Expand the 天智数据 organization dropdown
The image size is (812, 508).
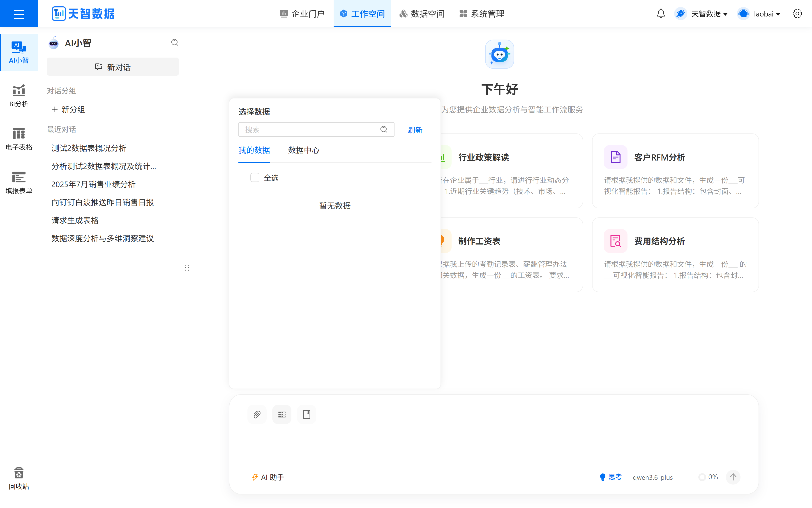coord(710,14)
